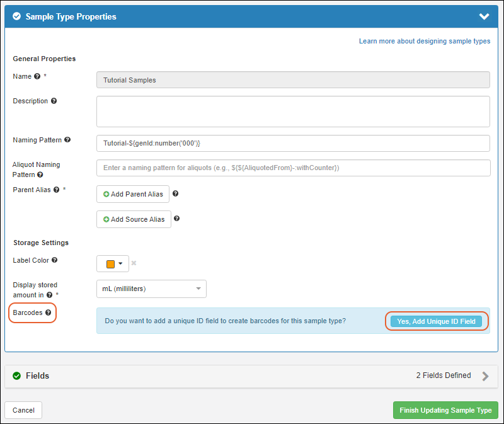504x424 pixels.
Task: Click Add Parent Alias button
Action: 133,194
